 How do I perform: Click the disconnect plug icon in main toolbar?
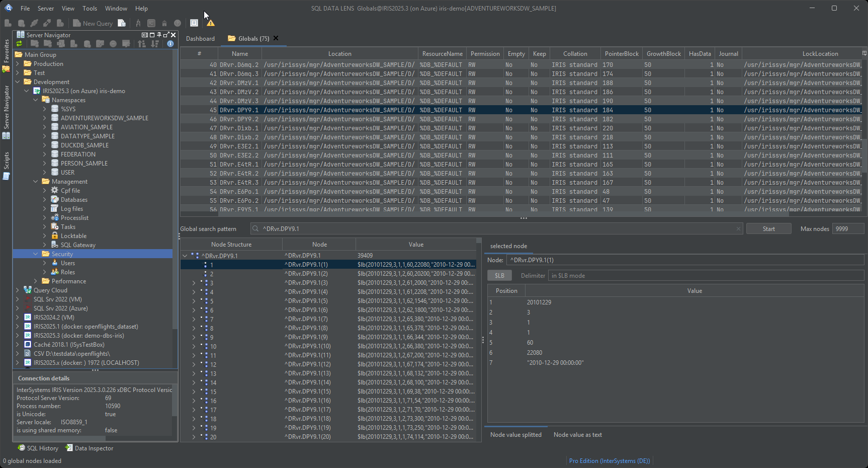click(x=47, y=23)
